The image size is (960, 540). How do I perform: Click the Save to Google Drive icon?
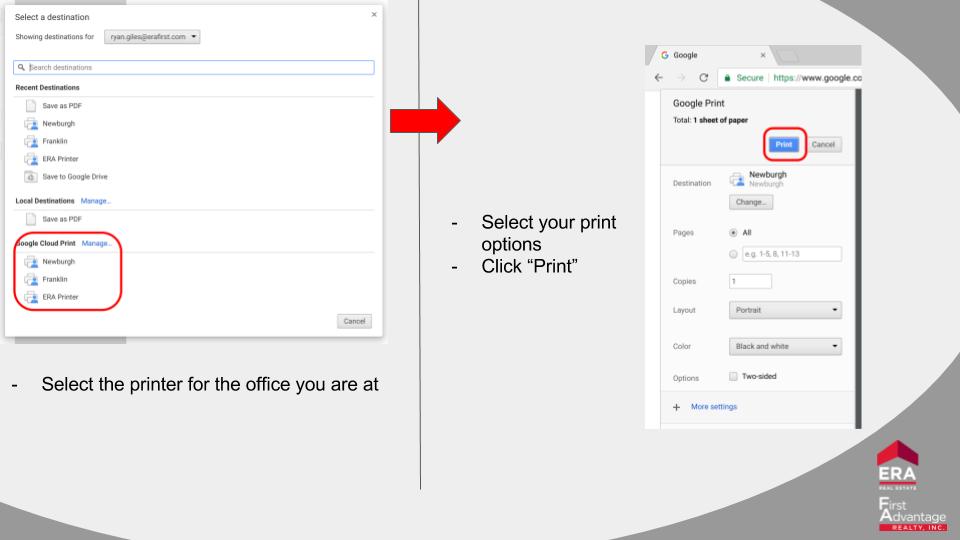pos(31,177)
